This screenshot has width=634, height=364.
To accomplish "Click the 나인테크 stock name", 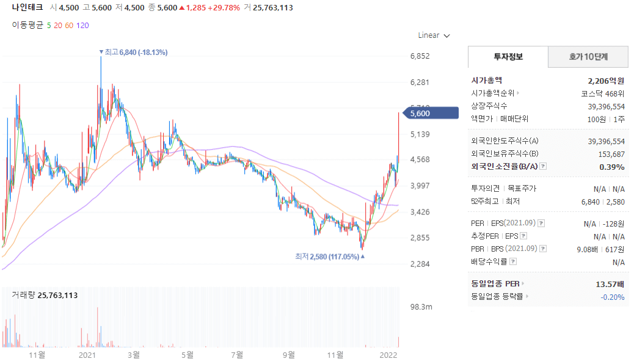I will click(27, 7).
